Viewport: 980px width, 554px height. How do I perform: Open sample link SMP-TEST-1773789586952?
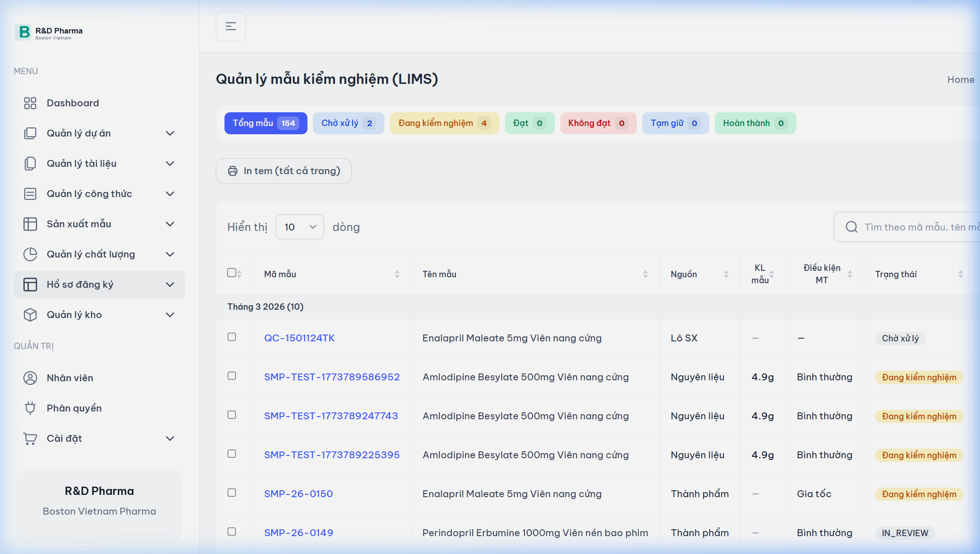click(332, 377)
